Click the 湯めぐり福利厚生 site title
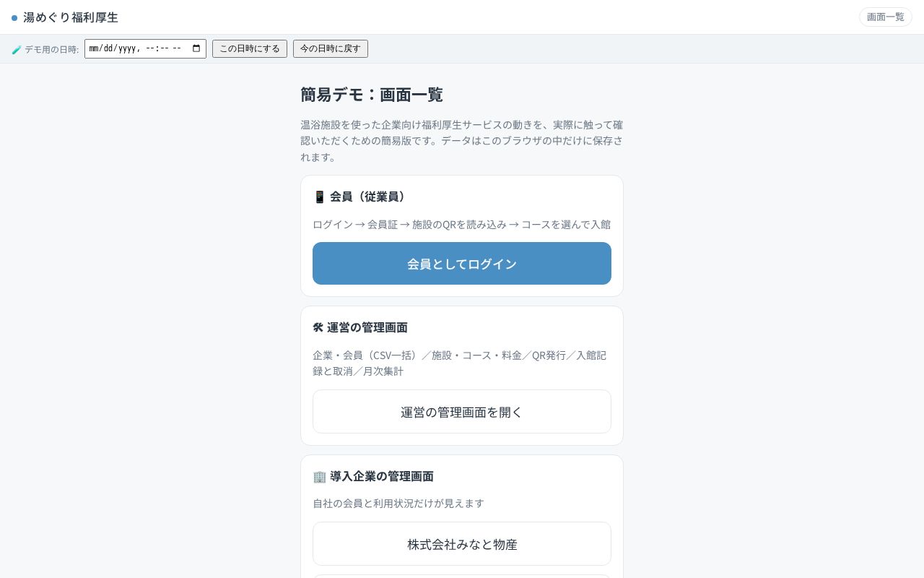Image resolution: width=924 pixels, height=578 pixels. pyautogui.click(x=71, y=17)
